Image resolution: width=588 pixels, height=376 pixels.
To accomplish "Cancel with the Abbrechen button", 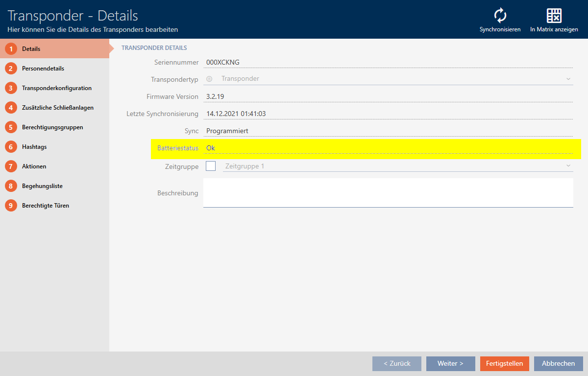I will (558, 364).
